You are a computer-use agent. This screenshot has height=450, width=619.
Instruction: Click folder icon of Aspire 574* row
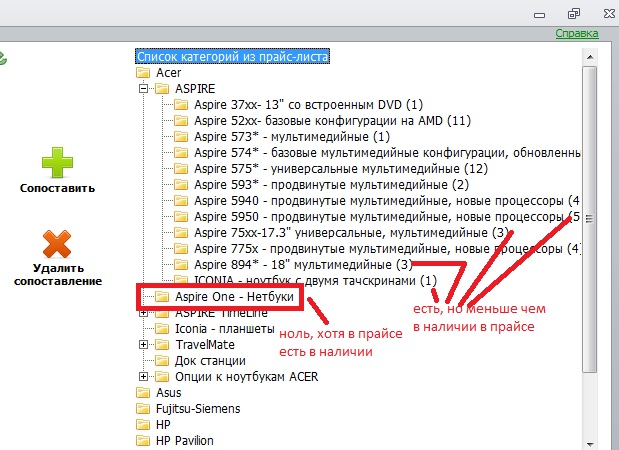pyautogui.click(x=181, y=152)
